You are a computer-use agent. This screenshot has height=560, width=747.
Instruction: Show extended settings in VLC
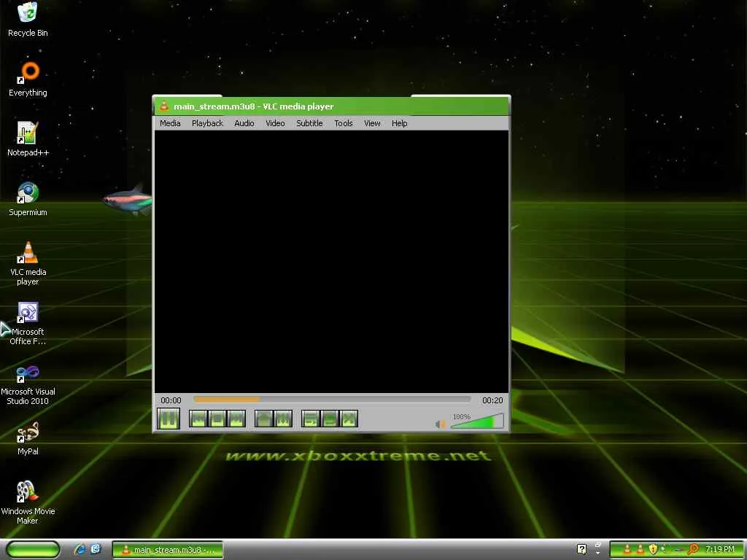click(283, 419)
